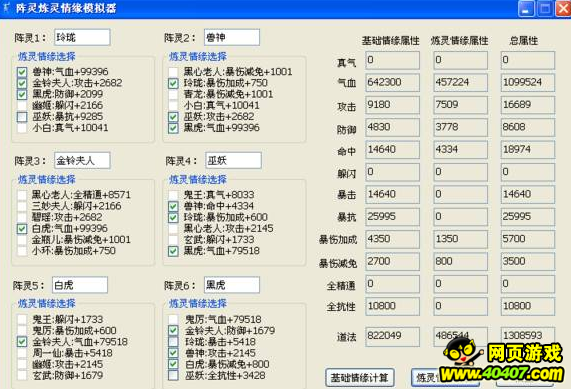This screenshot has height=389, width=571.
Task: Uncheck 金铃夫人:气血+79518 under 阵灵5
Action: coord(22,342)
